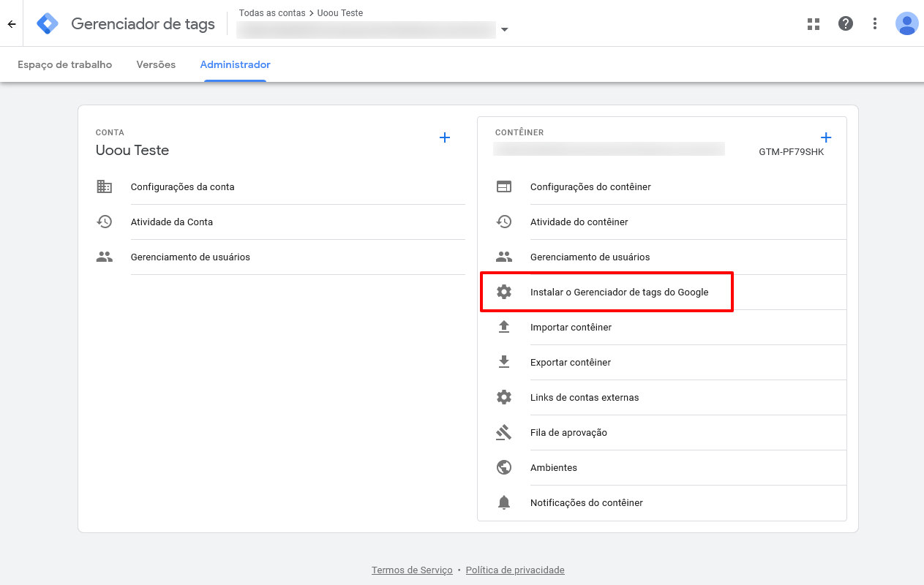Screen dimensions: 924x585
Task: Click gear icon beside Instalar o Gerenciador
Action: tap(504, 292)
